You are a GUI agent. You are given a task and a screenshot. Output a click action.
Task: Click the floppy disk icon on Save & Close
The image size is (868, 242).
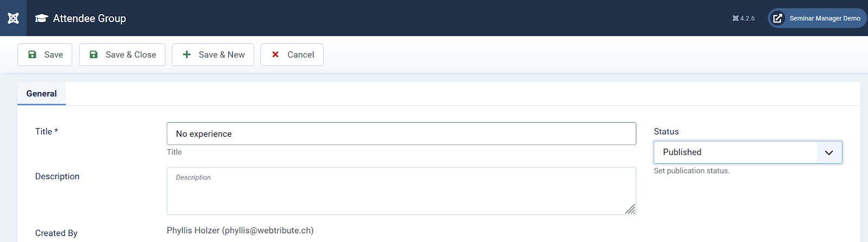tap(94, 55)
